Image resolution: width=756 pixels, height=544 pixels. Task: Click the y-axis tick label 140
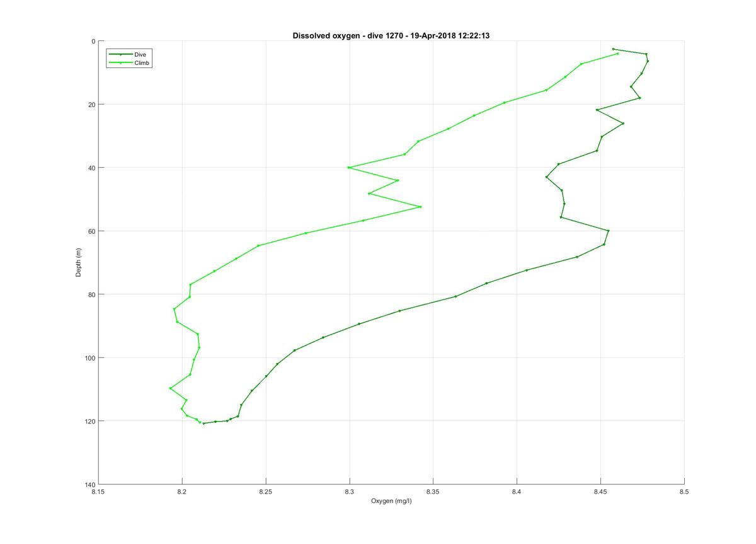coord(90,484)
